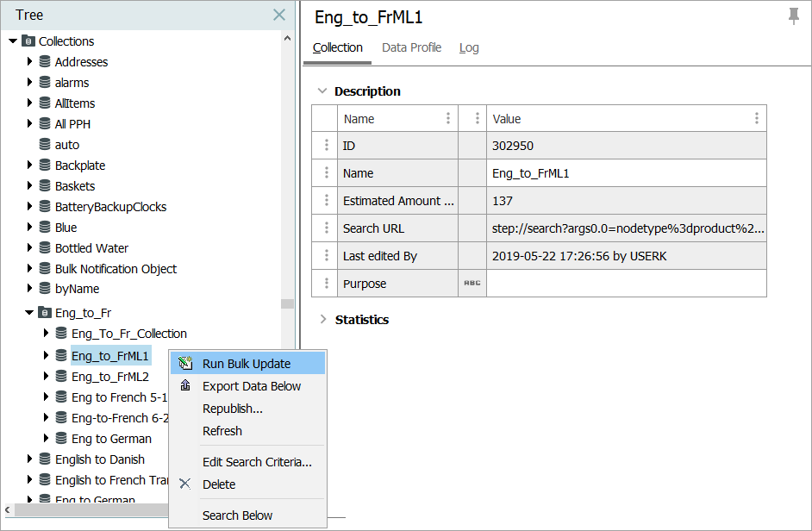The height and width of the screenshot is (531, 812).
Task: Click the Delete X icon in context menu
Action: pos(184,484)
